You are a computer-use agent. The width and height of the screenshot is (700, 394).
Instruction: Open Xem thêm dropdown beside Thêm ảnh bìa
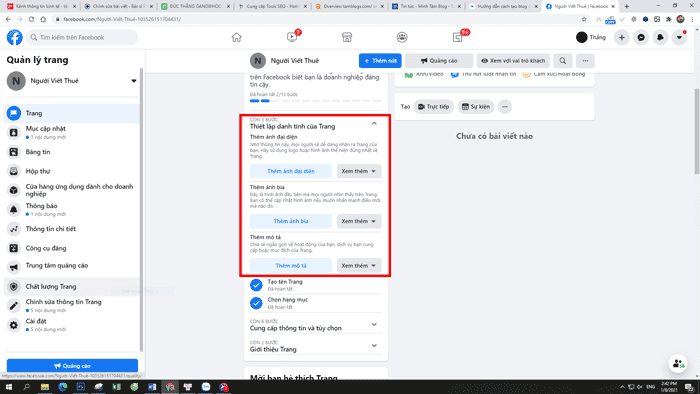tap(359, 221)
